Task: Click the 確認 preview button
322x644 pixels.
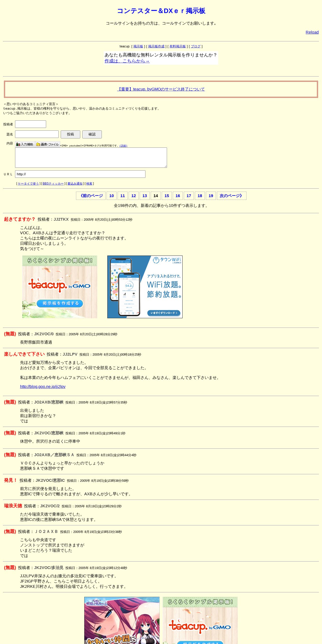Action: pos(92,134)
